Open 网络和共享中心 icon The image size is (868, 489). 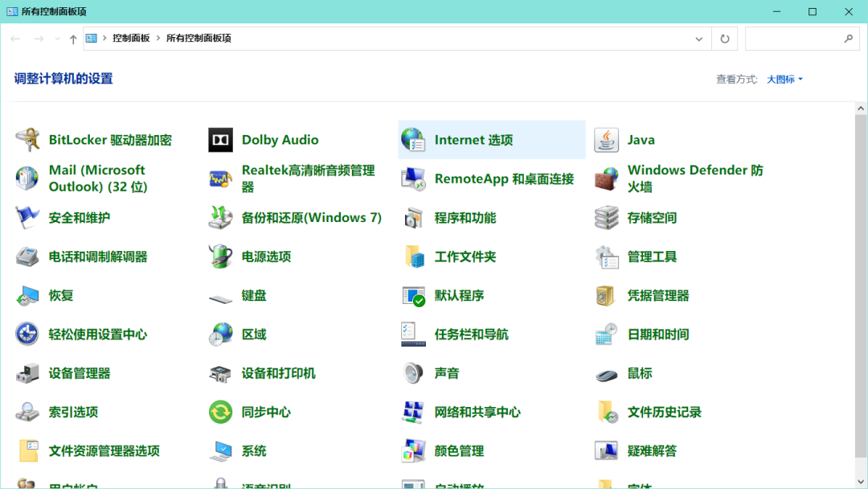(413, 412)
